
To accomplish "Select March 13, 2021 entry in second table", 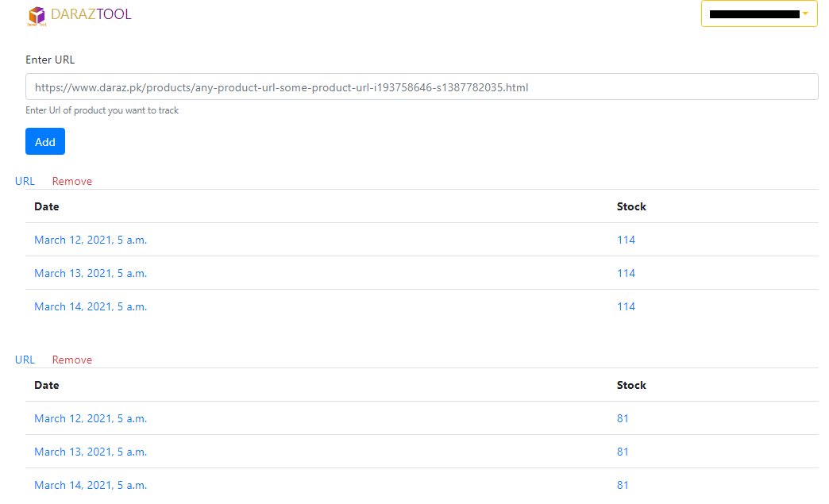I will 91,452.
